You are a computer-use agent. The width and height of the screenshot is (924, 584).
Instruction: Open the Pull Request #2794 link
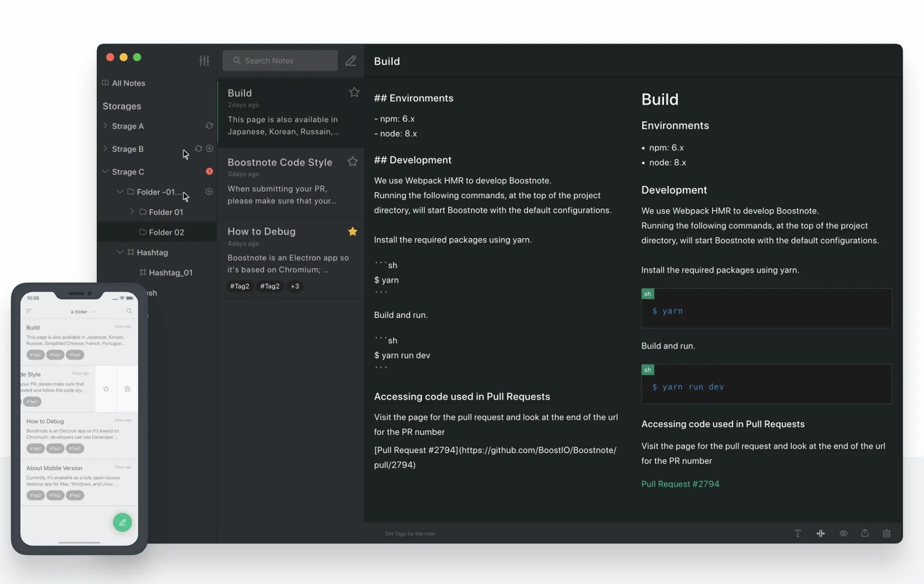(680, 484)
